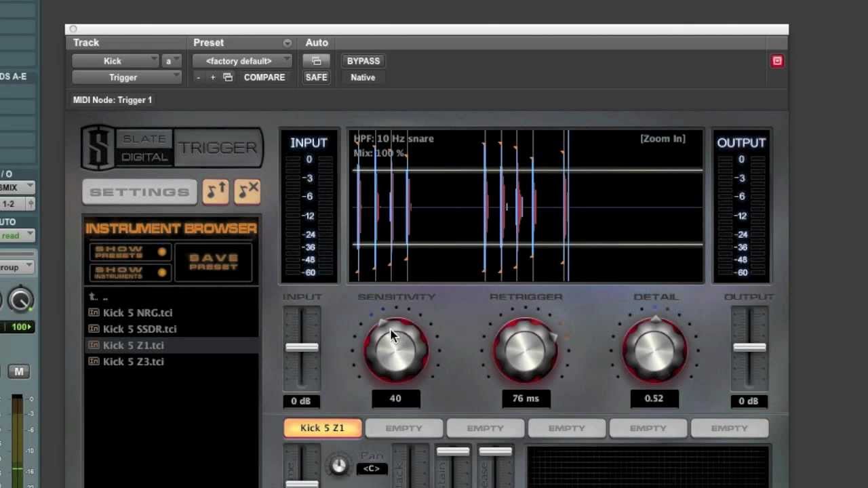
Task: Click the Native plug-in format label
Action: 363,77
